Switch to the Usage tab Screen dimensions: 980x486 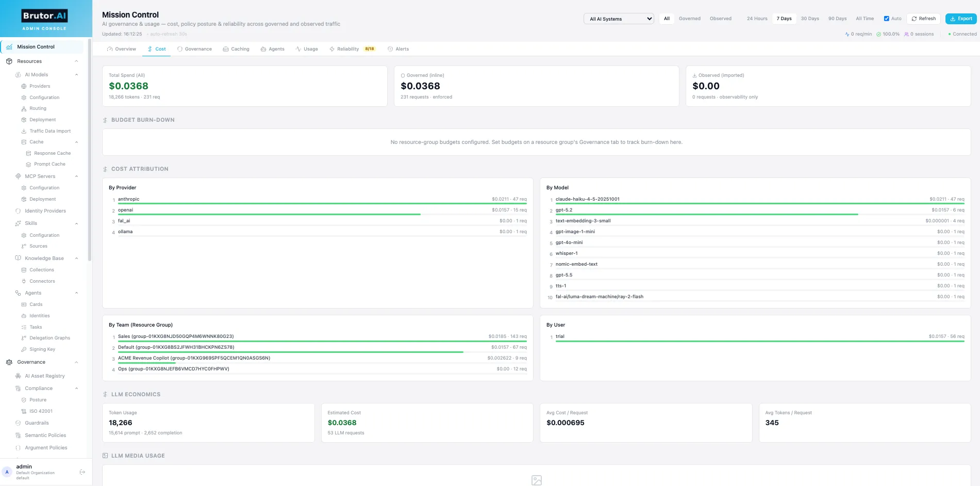pos(307,49)
